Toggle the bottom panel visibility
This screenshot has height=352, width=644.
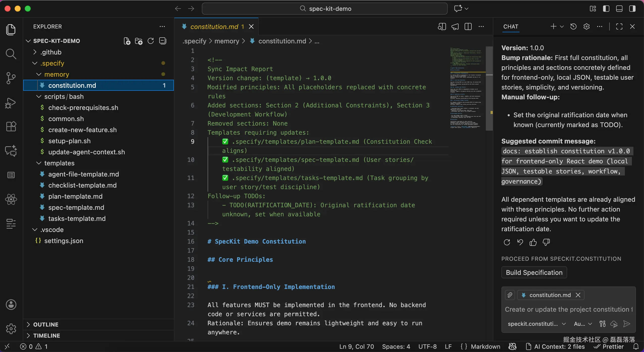pyautogui.click(x=619, y=9)
